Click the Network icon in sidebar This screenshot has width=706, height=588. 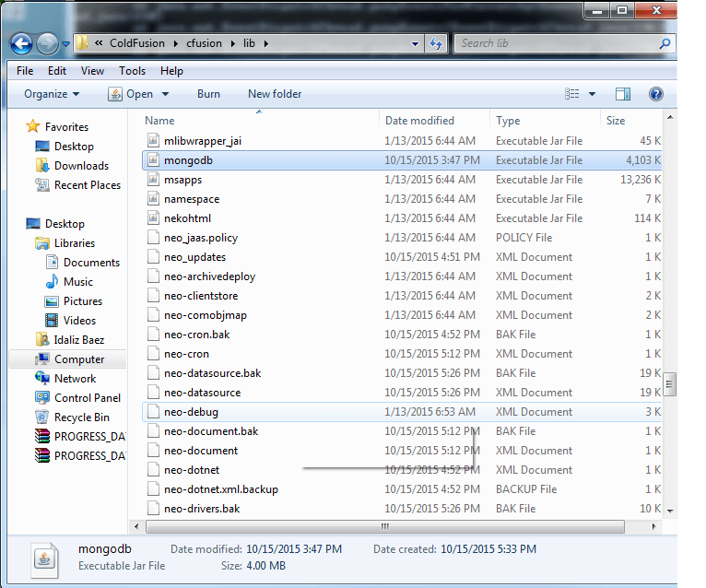pyautogui.click(x=42, y=379)
